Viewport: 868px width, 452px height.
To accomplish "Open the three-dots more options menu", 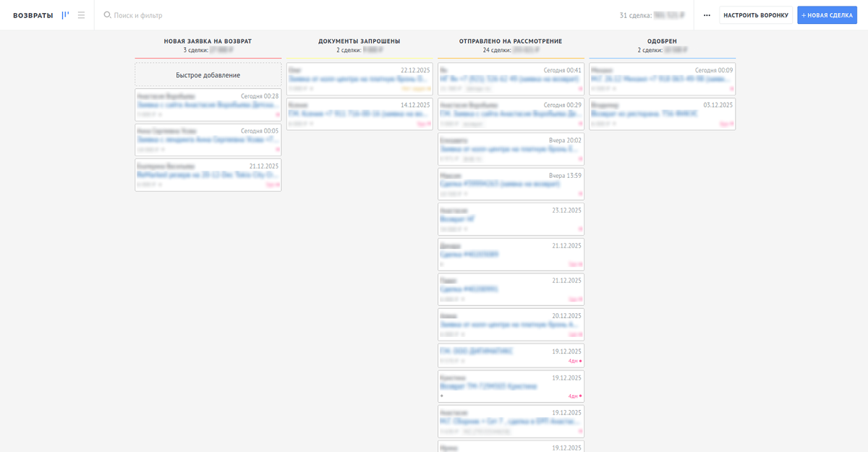I will point(707,14).
